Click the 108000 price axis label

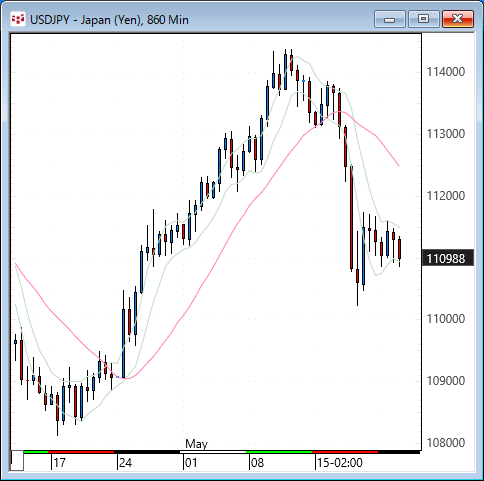click(446, 443)
